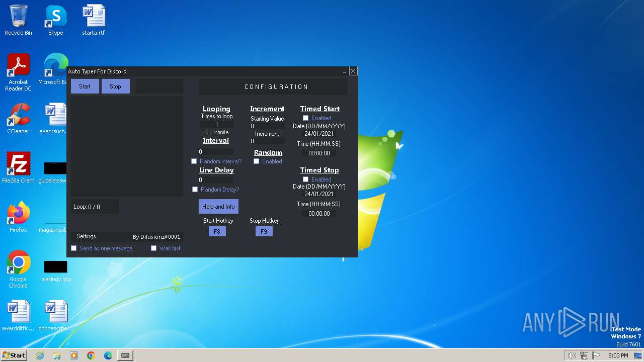This screenshot has height=362, width=644.
Task: Enable the Random increment checkbox
Action: [x=256, y=161]
